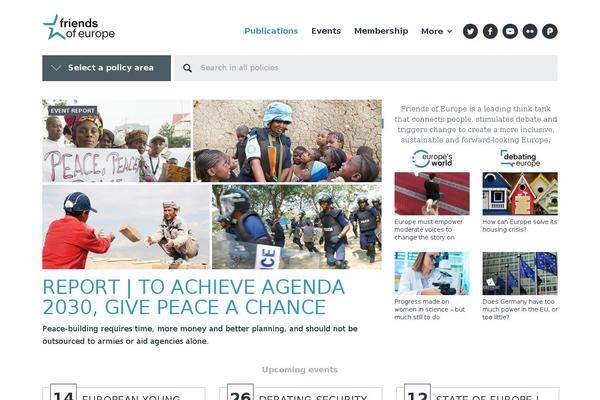The height and width of the screenshot is (400, 600).
Task: Click the last round 'P' social icon
Action: point(549,31)
